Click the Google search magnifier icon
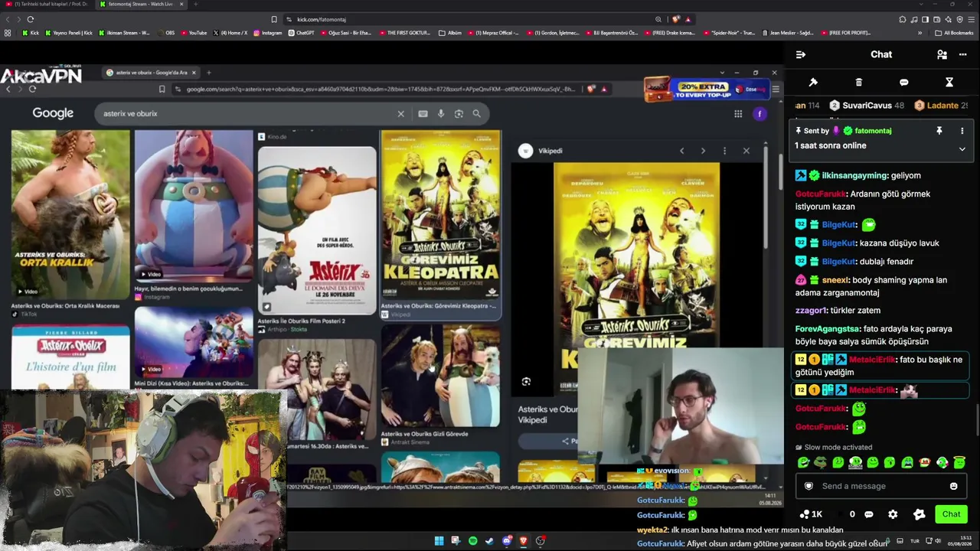The width and height of the screenshot is (980, 551). click(x=476, y=113)
